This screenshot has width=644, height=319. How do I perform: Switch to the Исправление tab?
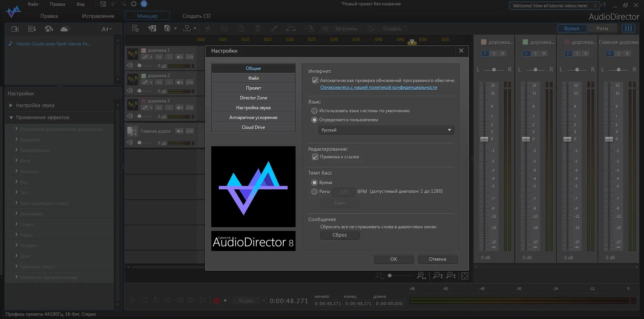click(x=98, y=16)
